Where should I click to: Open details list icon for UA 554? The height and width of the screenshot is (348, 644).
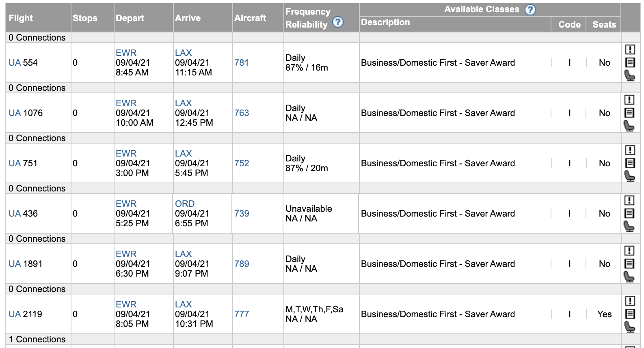630,62
